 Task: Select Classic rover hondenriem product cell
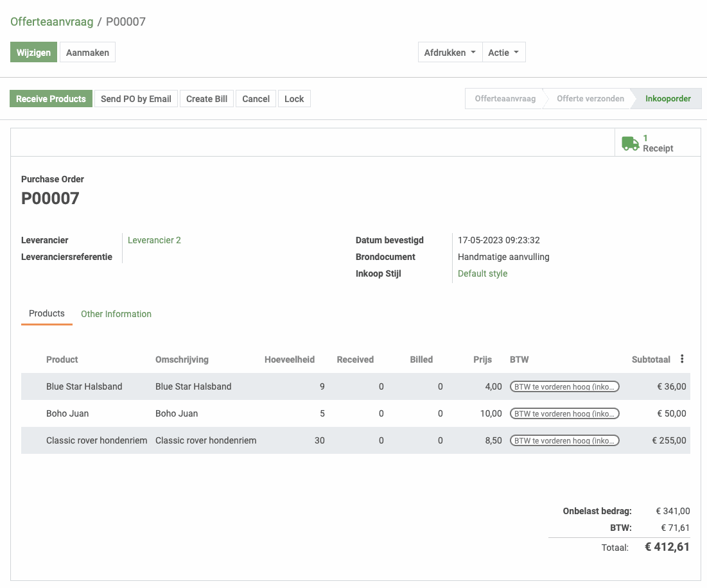click(x=96, y=440)
